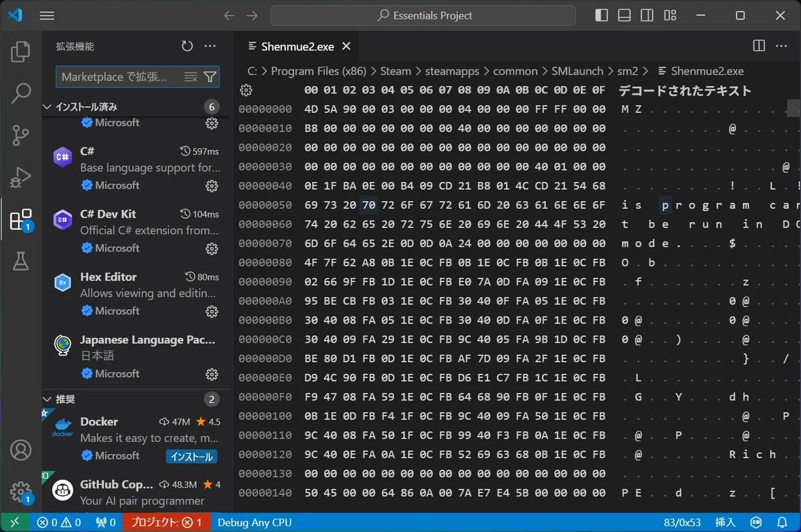Open the remote window indicator in status bar
801x532 pixels.
click(x=15, y=523)
